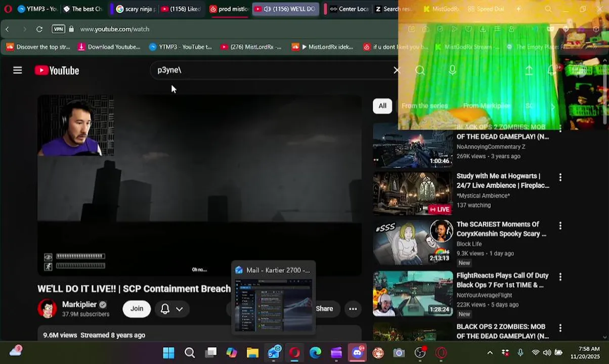Image resolution: width=609 pixels, height=364 pixels.
Task: Open Outlook Mail taskbar icon
Action: click(x=274, y=352)
